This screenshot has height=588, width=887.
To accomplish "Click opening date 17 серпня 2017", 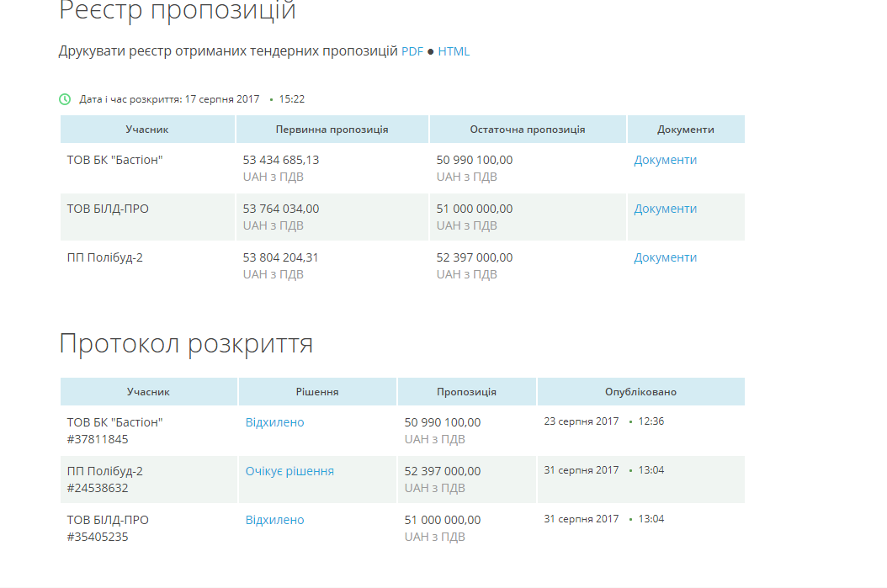I will (x=222, y=99).
